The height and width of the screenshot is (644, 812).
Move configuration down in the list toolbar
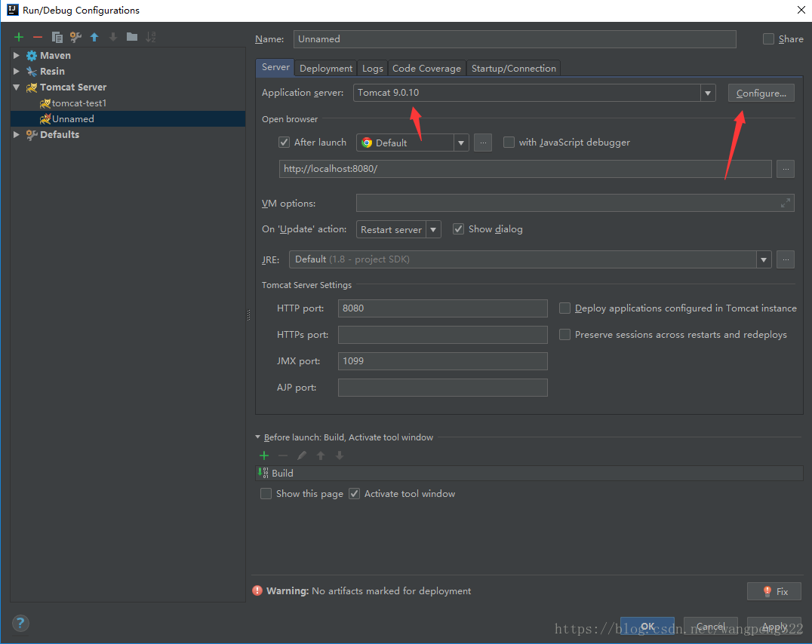113,37
